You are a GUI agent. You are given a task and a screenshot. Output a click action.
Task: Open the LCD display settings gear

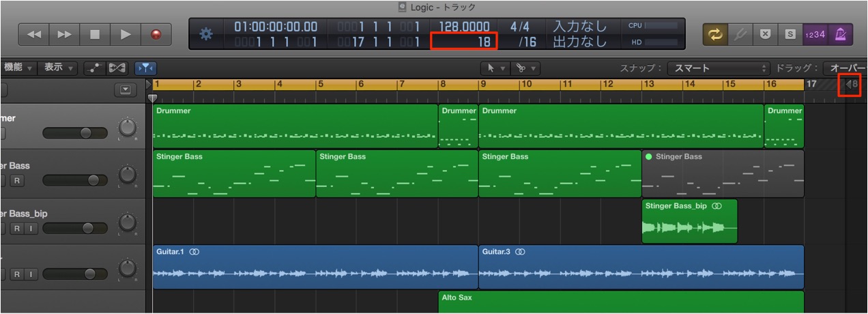(206, 34)
